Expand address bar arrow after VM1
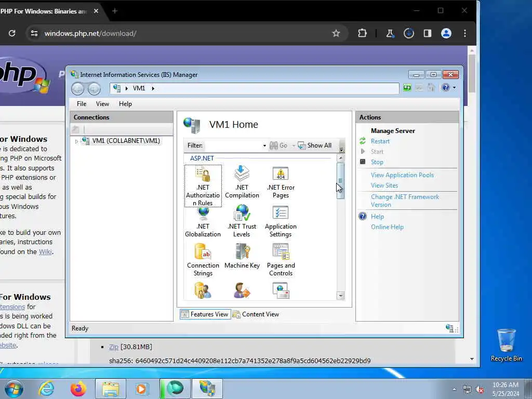532x399 pixels. tap(153, 88)
